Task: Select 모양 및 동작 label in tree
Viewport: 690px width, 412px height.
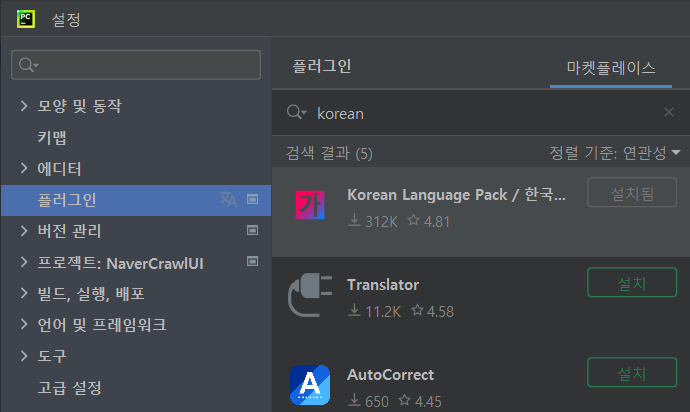Action: (79, 106)
